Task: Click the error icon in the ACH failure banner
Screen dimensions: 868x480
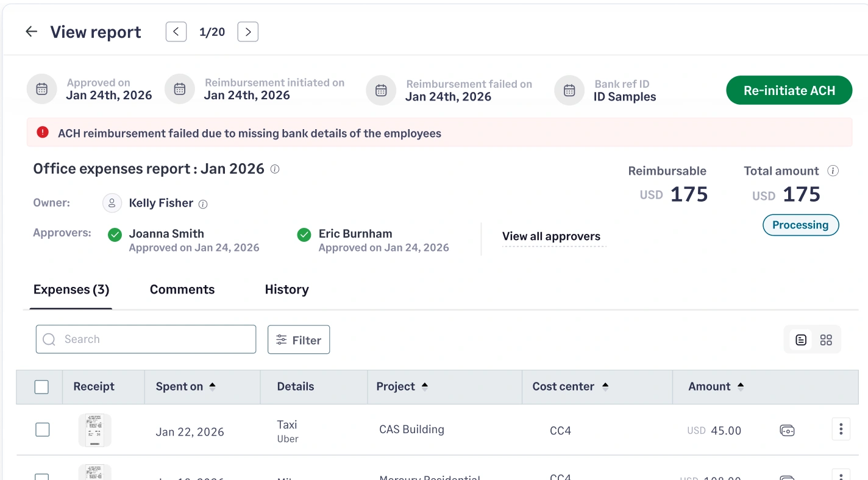Action: click(42, 132)
